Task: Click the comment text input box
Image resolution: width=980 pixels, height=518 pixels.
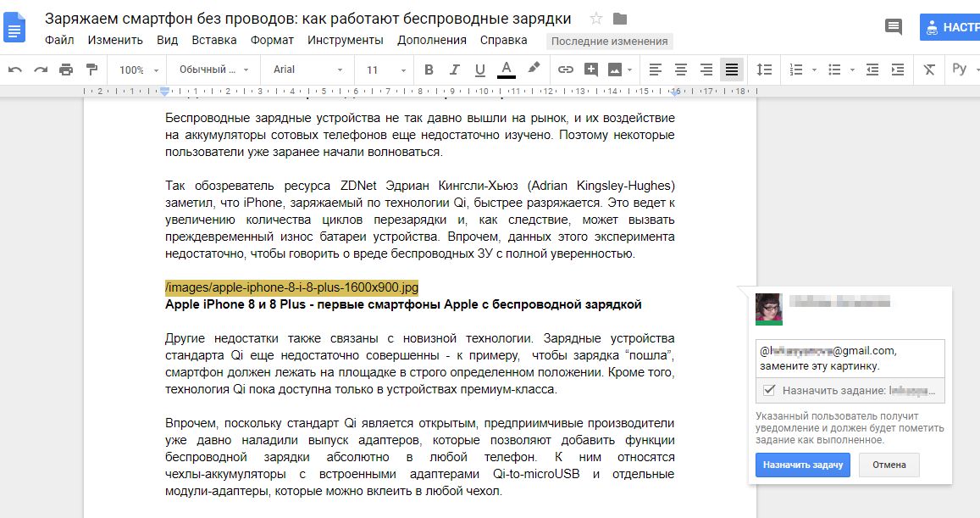Action: [850, 359]
